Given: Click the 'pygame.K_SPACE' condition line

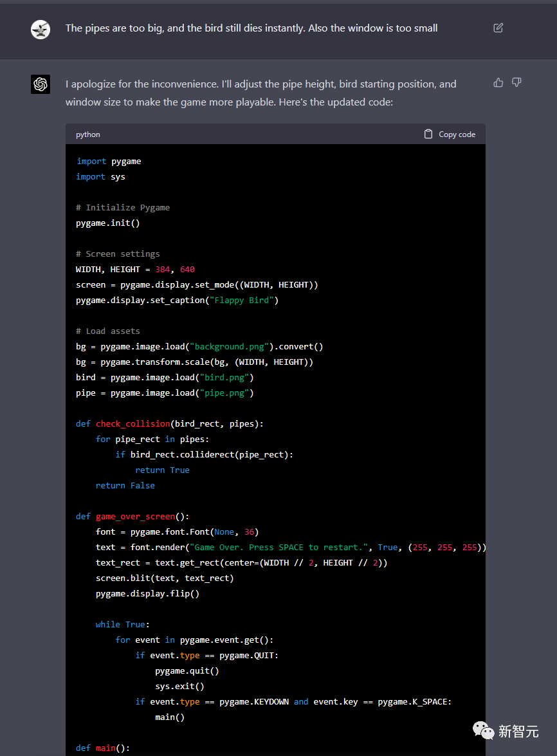Looking at the screenshot, I should point(293,701).
